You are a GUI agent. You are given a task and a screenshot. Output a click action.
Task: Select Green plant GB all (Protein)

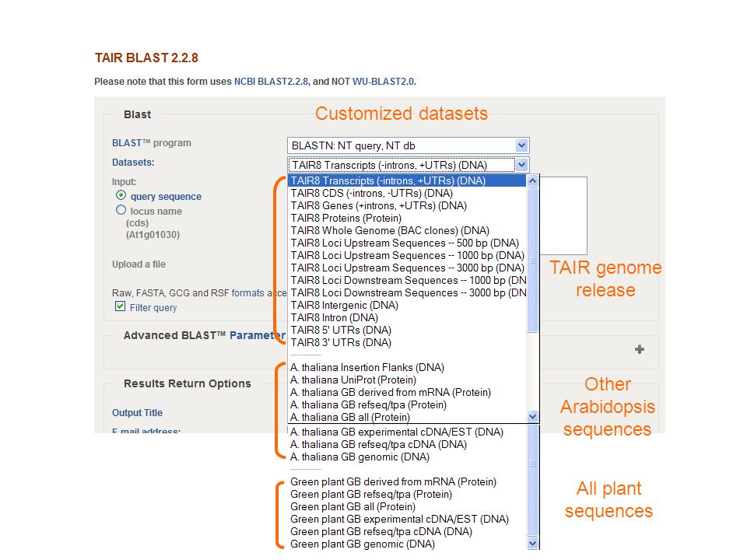(407, 506)
